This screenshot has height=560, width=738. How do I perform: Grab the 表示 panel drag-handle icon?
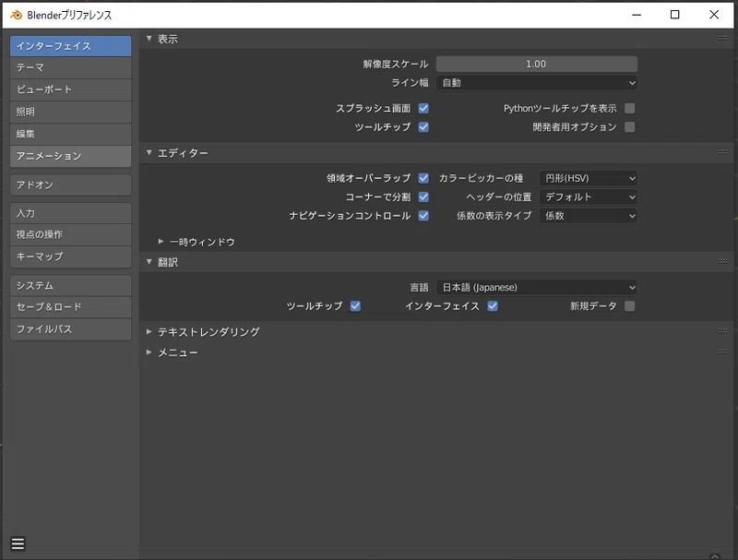(x=722, y=38)
